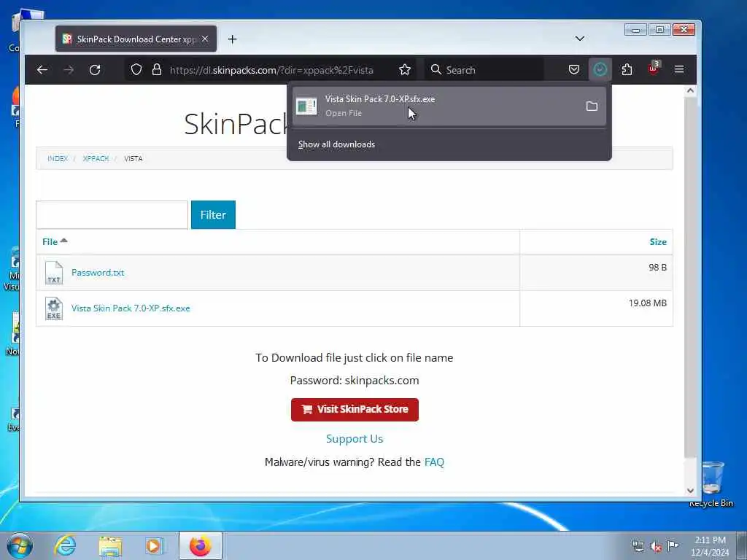Click the scrollbar down arrow
Image resolution: width=747 pixels, height=560 pixels.
pyautogui.click(x=690, y=491)
